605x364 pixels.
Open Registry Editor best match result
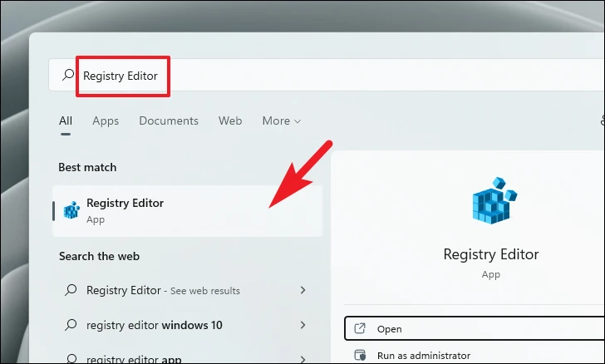[187, 211]
